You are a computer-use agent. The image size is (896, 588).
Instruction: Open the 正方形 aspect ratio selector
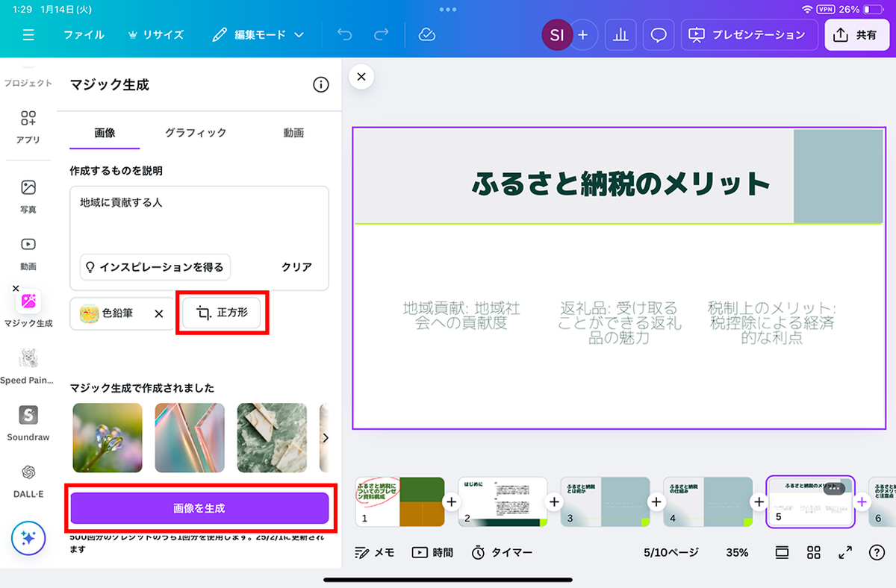[221, 313]
